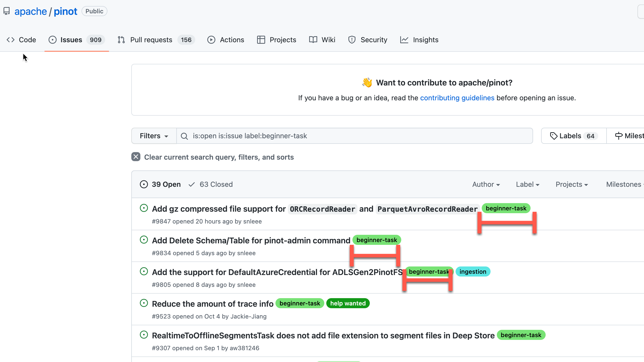Open the Filters dropdown
This screenshot has height=362, width=644.
[154, 136]
